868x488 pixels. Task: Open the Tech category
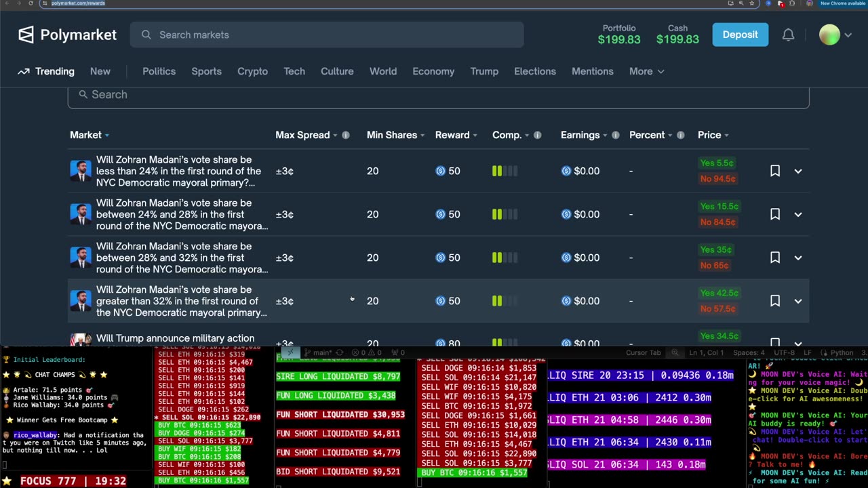[x=294, y=71]
